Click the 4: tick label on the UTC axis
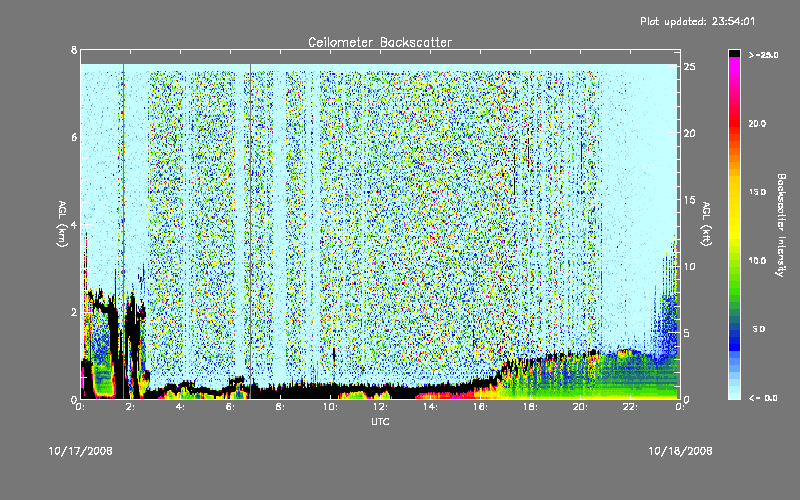This screenshot has height=500, width=800. coord(180,407)
